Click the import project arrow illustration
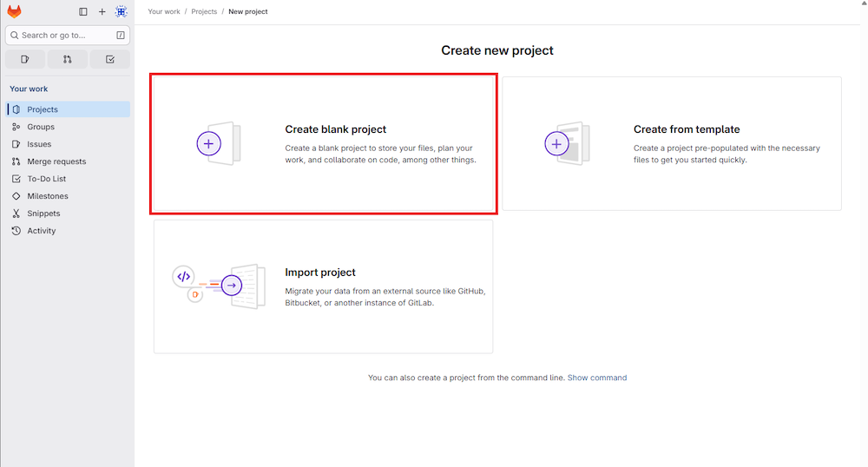Screen dimensions: 868x467 tap(220, 286)
